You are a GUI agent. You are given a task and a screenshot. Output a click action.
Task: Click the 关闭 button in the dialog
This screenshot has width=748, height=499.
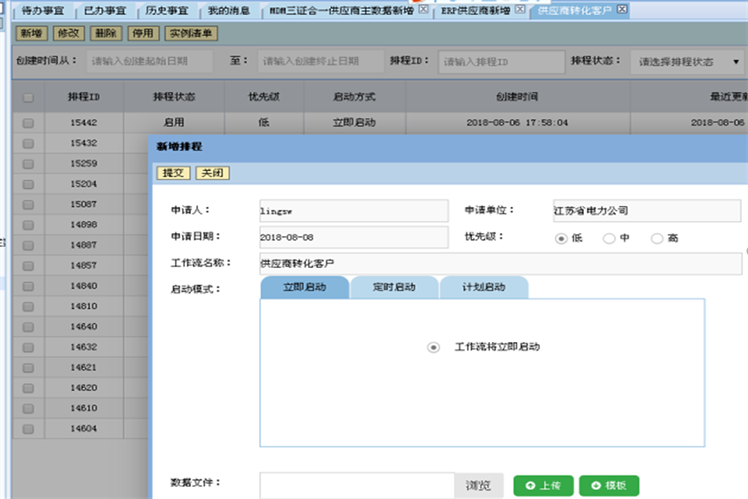tap(212, 173)
